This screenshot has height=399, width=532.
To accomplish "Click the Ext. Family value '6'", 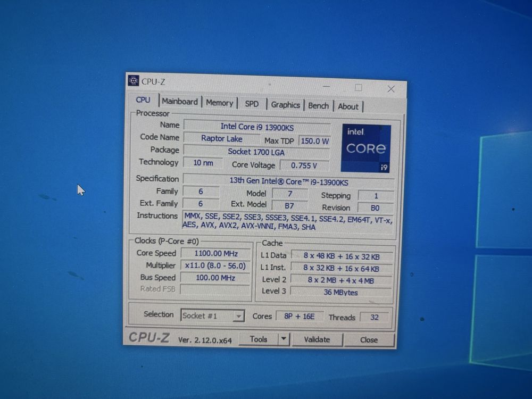I will point(200,204).
